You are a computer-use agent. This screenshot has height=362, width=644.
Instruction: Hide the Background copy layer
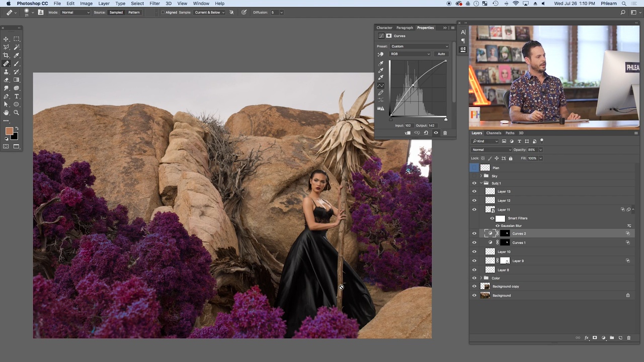[x=474, y=287]
